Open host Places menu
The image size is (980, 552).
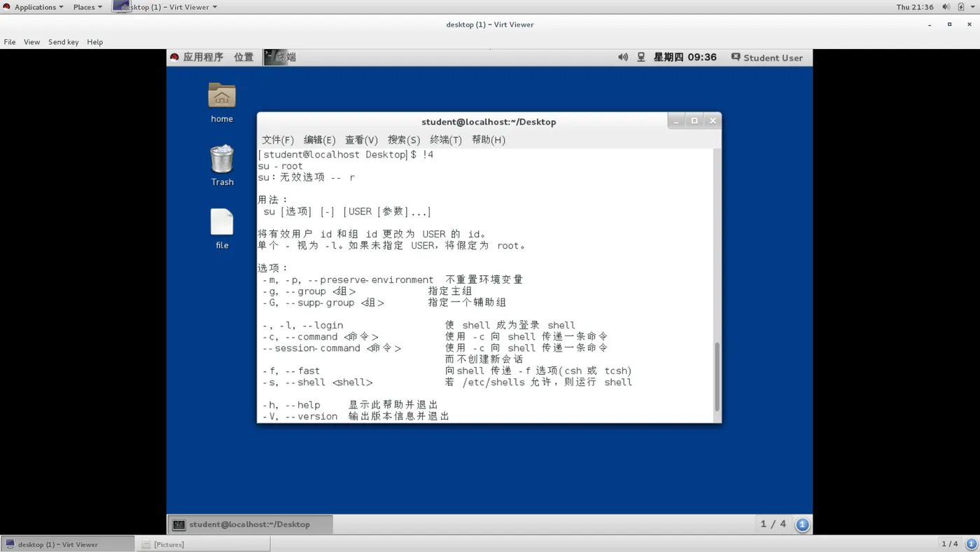pos(87,7)
